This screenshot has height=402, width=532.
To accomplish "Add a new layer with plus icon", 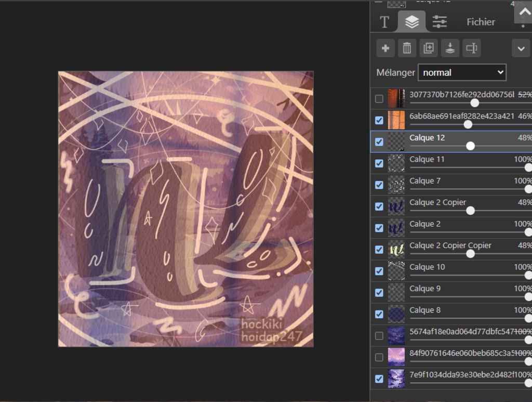I will pyautogui.click(x=385, y=48).
